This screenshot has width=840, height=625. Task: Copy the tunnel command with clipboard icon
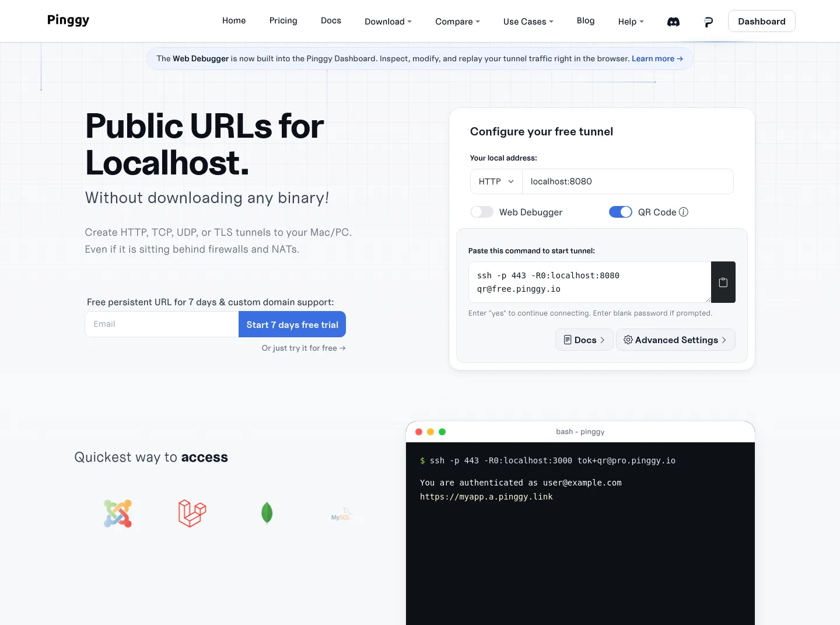[x=723, y=282]
